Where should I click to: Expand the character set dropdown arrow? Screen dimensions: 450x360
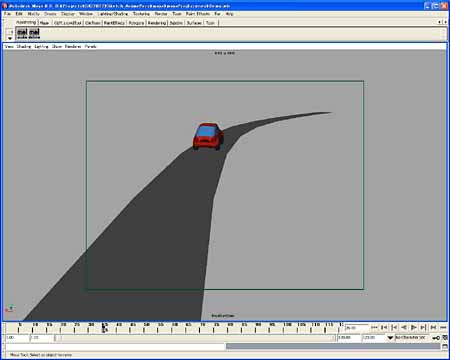click(390, 338)
